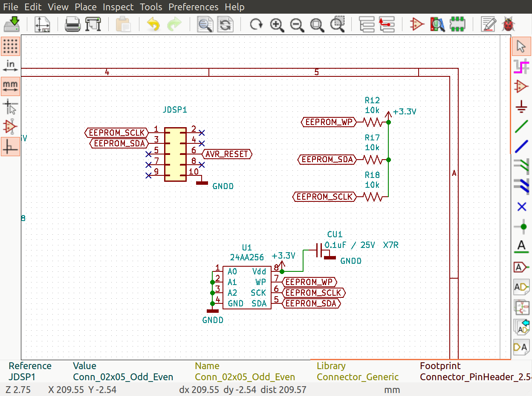The width and height of the screenshot is (532, 396).
Task: Switch units to millimeters
Action: point(10,87)
